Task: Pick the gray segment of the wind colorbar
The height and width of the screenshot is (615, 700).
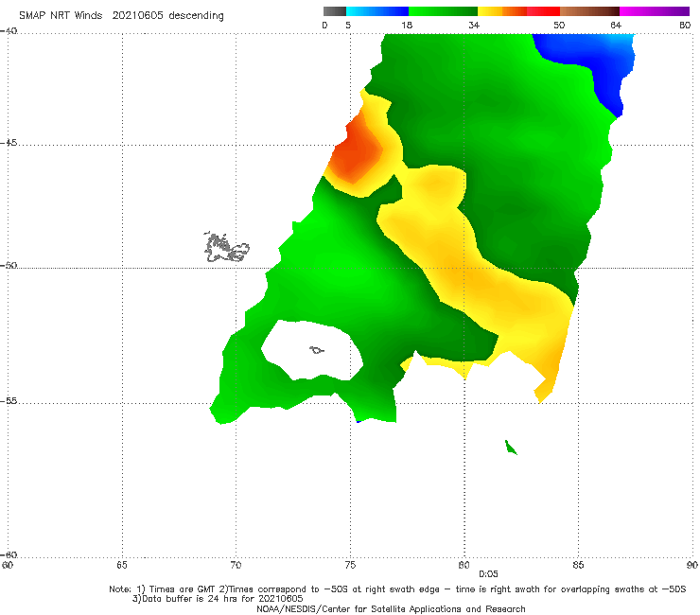Action: [x=335, y=11]
